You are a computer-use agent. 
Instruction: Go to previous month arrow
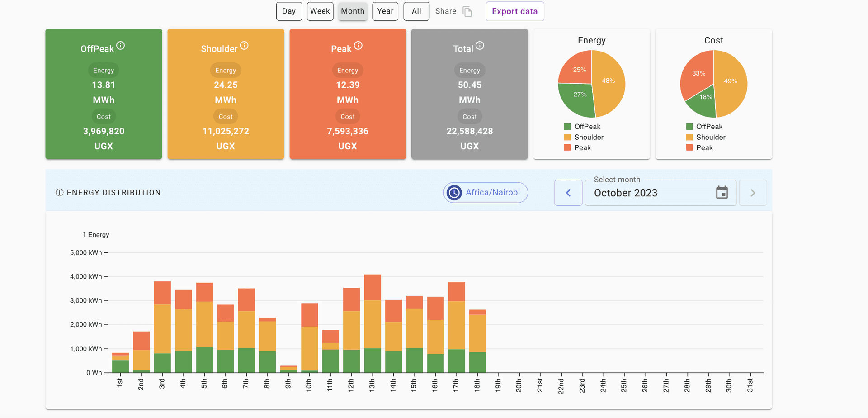pos(568,193)
